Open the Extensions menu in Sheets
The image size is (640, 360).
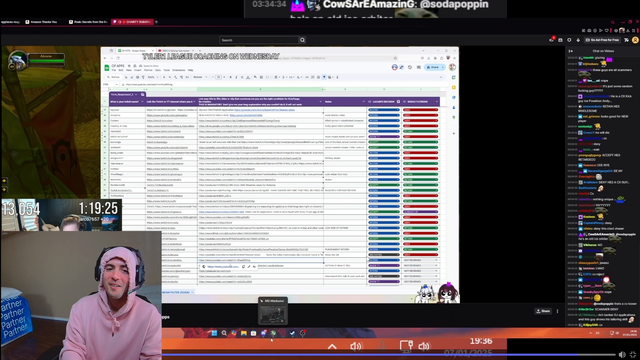pyautogui.click(x=179, y=70)
